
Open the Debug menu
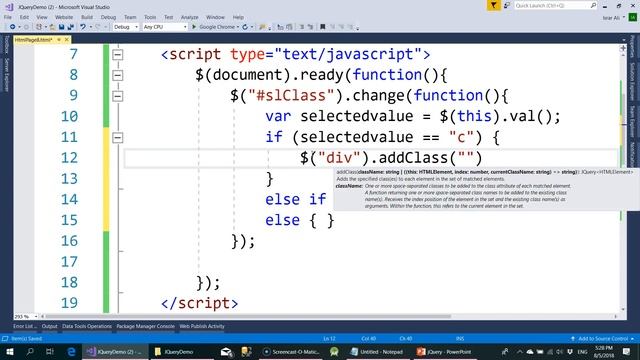coord(108,17)
